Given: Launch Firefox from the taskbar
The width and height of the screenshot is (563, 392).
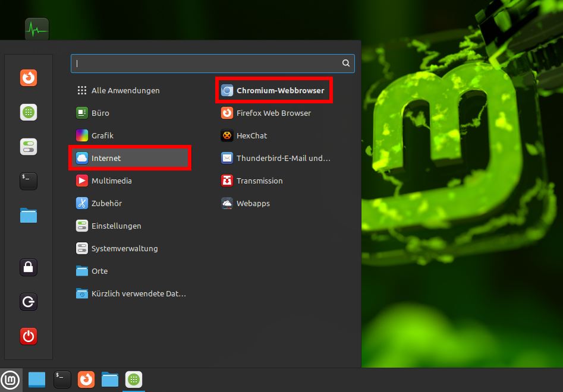Looking at the screenshot, I should [86, 380].
